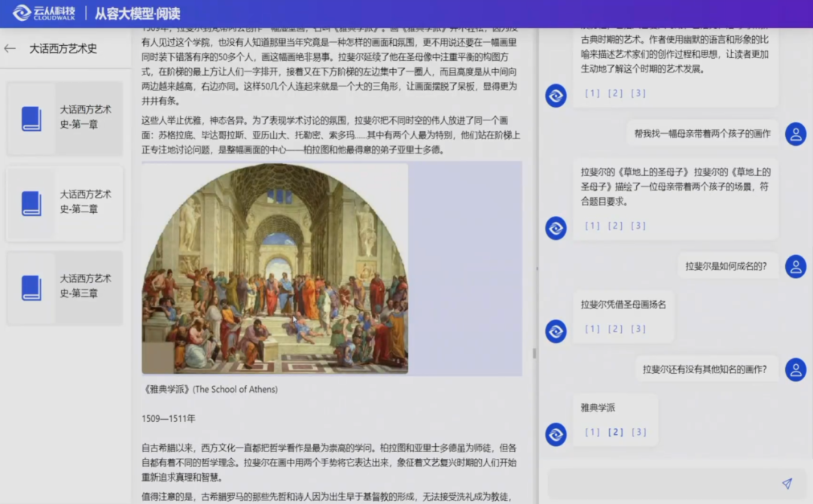Click bot avatar beside the top summary answer
This screenshot has height=504, width=813.
pos(556,96)
